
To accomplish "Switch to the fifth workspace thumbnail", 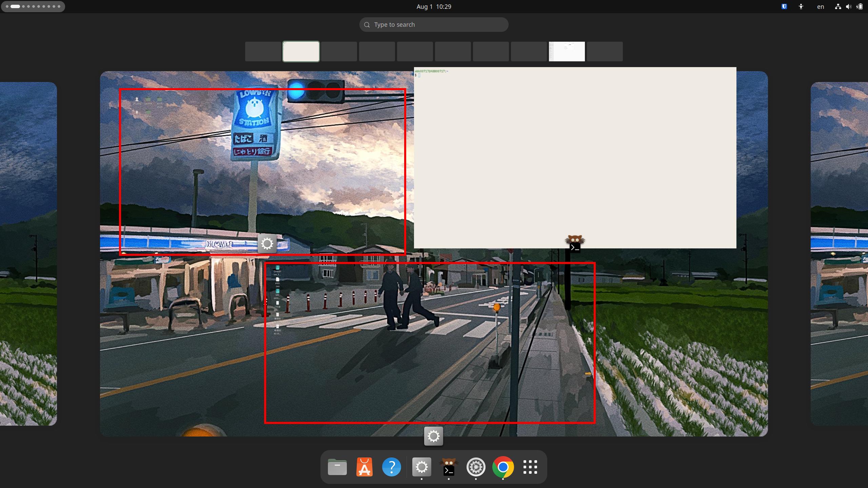I will [415, 52].
